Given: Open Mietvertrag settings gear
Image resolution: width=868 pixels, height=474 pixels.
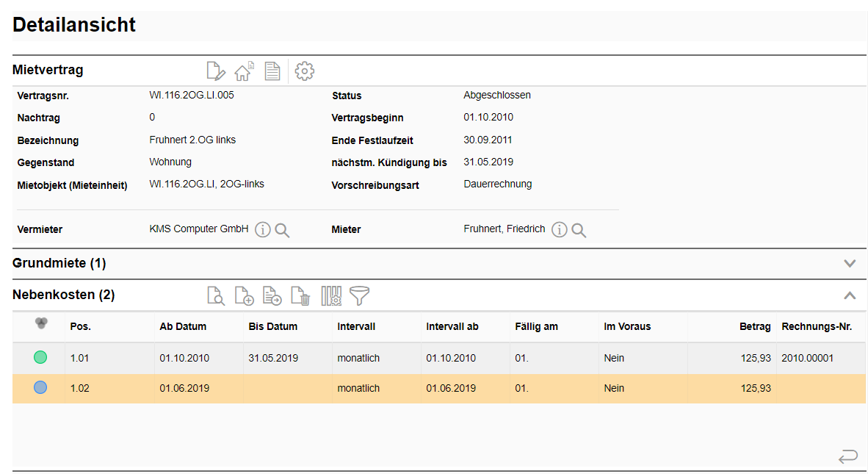Looking at the screenshot, I should (305, 71).
